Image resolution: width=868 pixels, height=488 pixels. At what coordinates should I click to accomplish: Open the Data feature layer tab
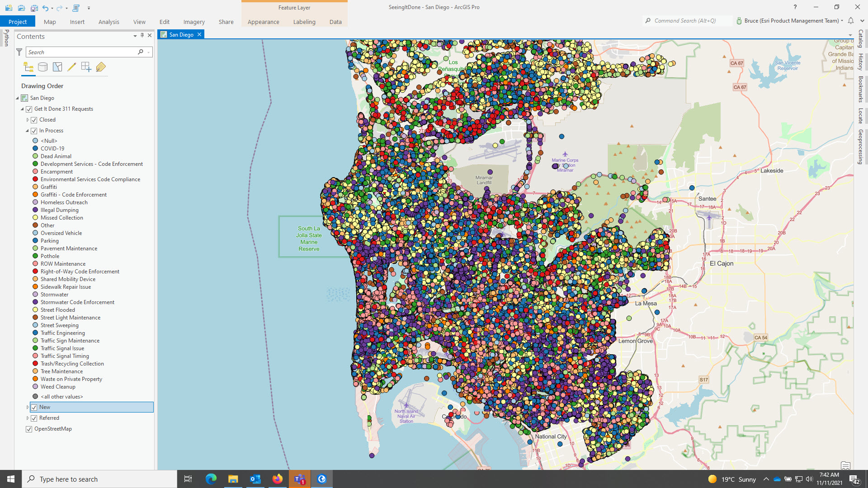[x=335, y=22]
